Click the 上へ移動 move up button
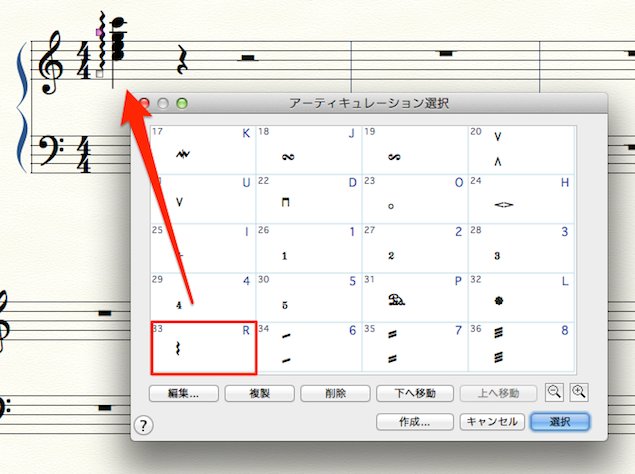The image size is (635, 474). pyautogui.click(x=499, y=393)
